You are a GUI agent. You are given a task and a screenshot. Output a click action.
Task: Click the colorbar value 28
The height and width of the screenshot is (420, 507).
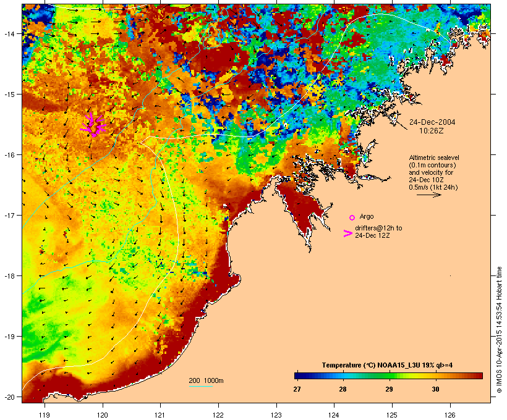[343, 389]
